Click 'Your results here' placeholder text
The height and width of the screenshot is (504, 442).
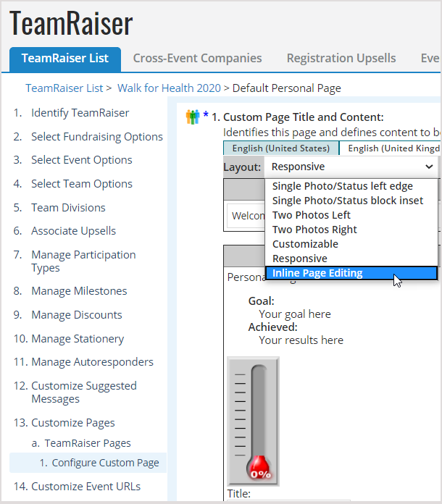[x=301, y=340]
